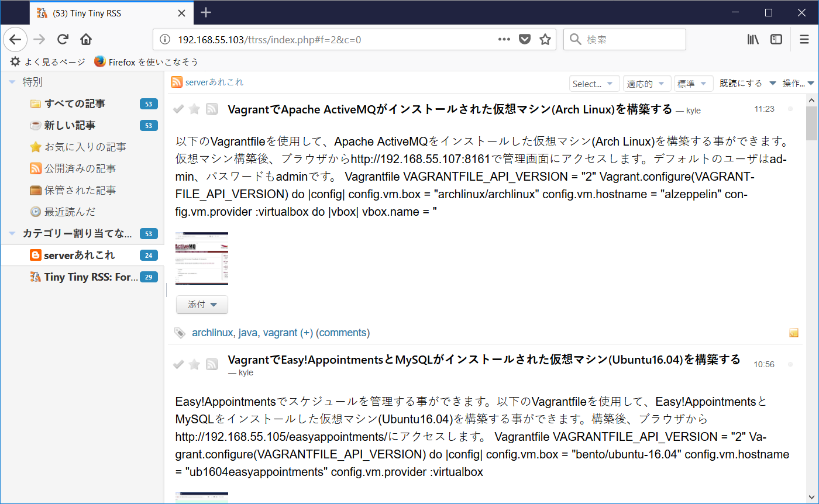Click the 10:56 article timestamp

(x=764, y=364)
